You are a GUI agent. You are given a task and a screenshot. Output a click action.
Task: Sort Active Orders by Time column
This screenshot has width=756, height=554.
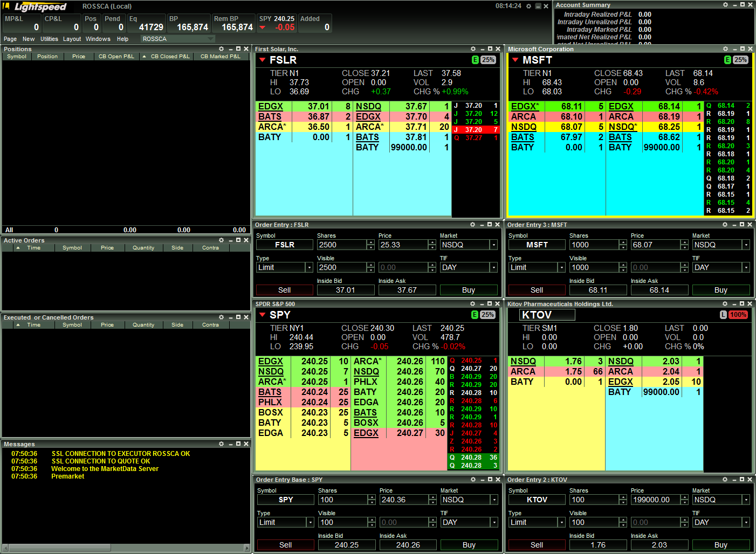pyautogui.click(x=33, y=248)
